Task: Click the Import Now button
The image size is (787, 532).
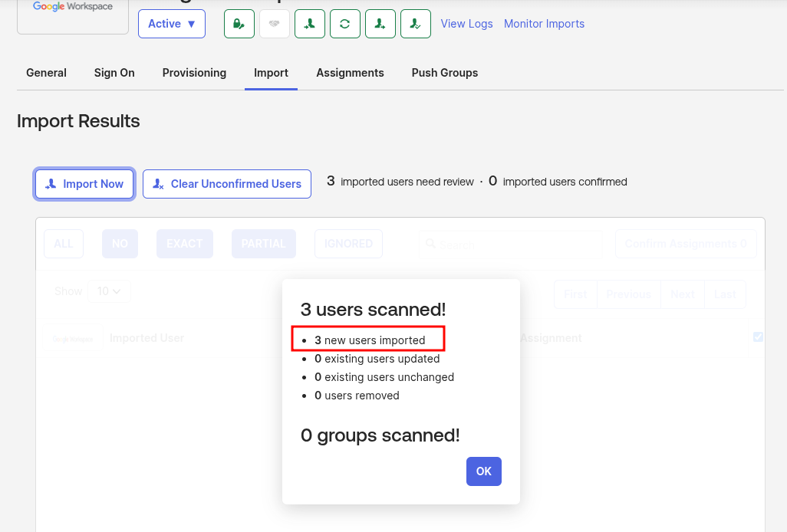Action: 84,184
